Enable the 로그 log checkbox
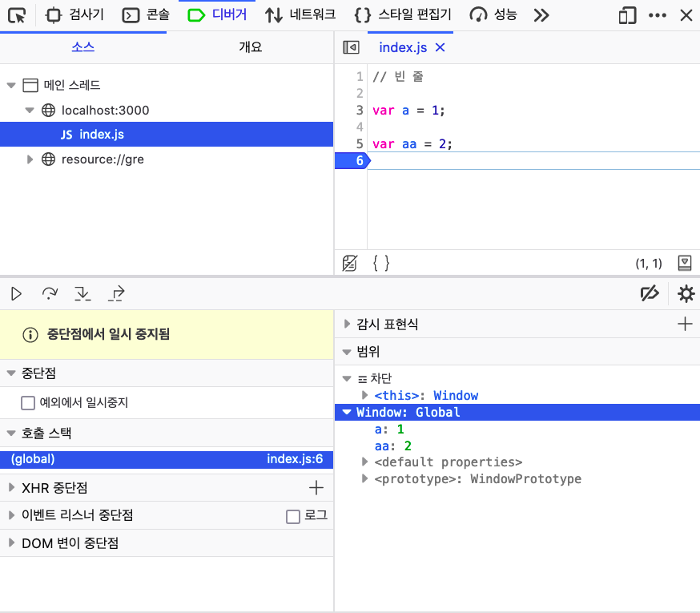 tap(293, 517)
